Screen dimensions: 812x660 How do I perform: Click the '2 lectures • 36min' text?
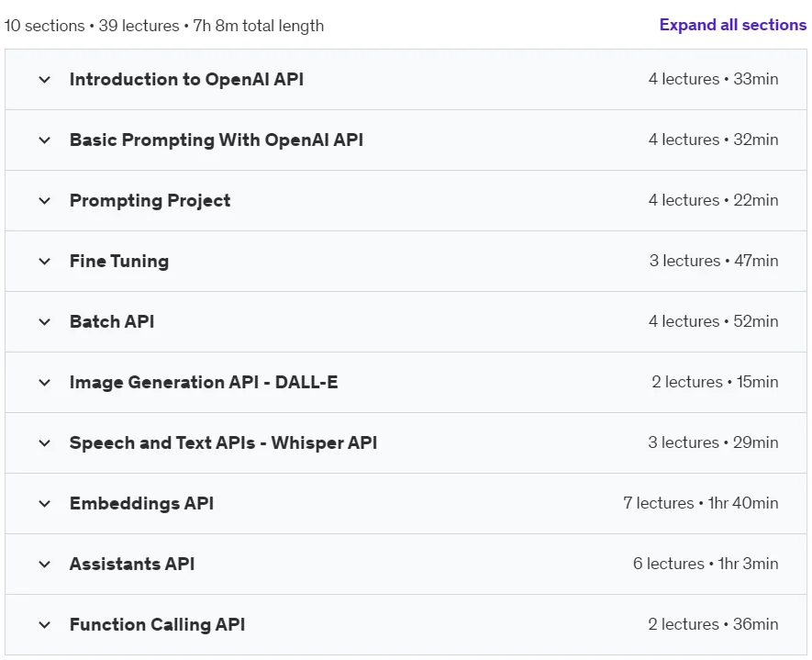pyautogui.click(x=713, y=624)
